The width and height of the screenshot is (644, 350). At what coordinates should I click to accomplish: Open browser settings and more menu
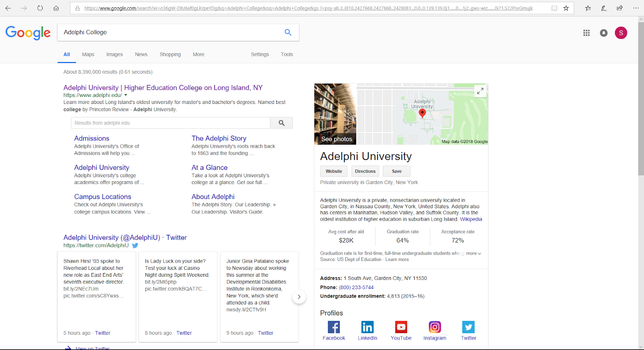tap(636, 8)
